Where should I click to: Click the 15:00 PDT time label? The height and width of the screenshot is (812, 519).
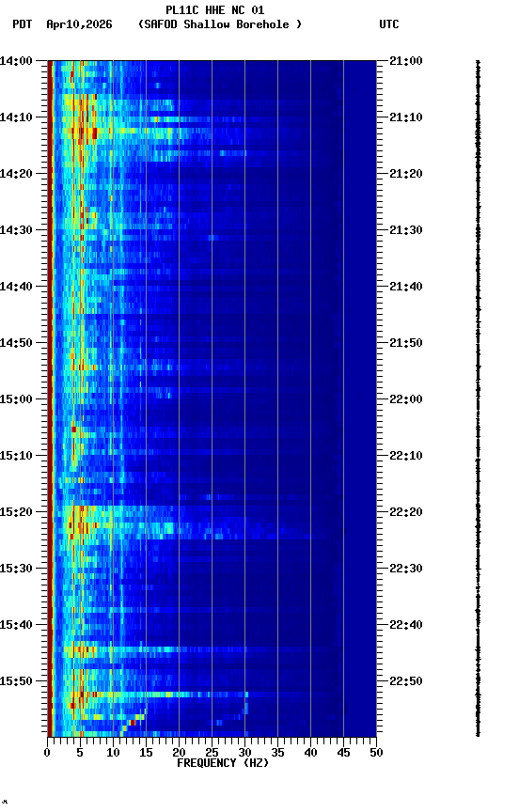16,399
